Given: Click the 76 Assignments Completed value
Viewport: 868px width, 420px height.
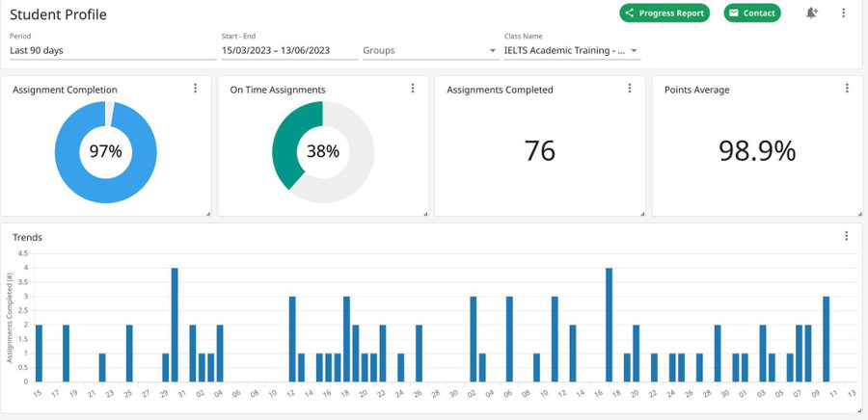Looking at the screenshot, I should tap(540, 151).
